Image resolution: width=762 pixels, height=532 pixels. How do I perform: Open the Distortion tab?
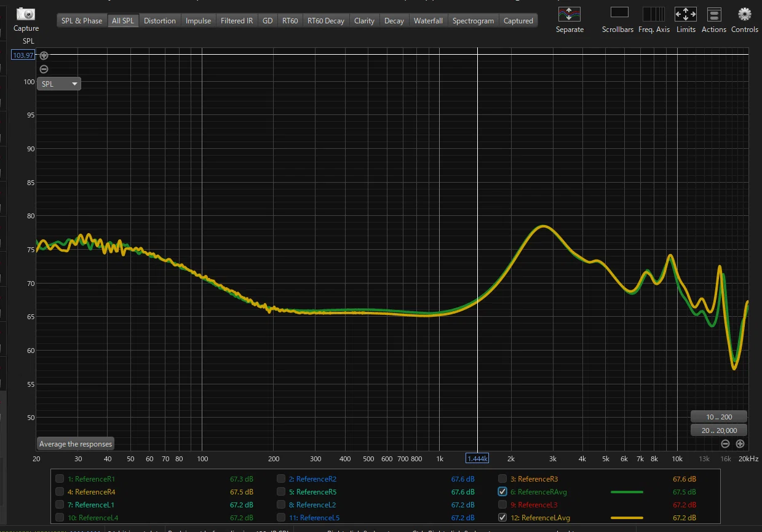coord(160,20)
